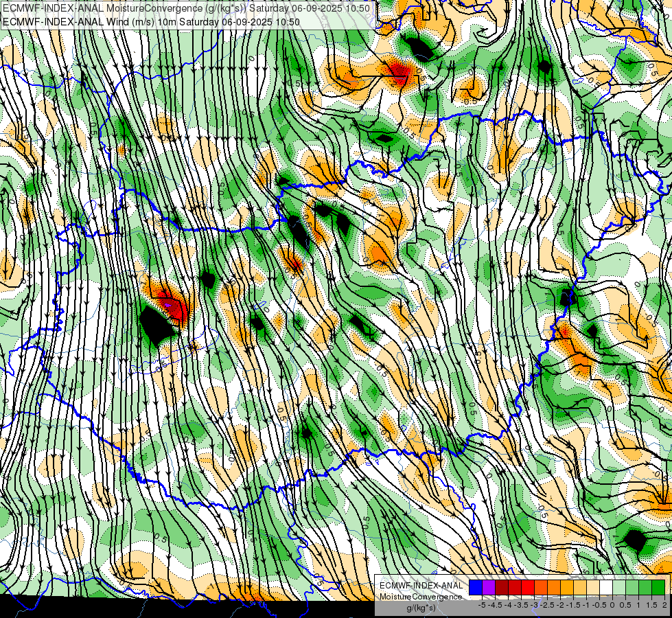Click the blue legend swatch for -5
This screenshot has width=672, height=618.
[476, 588]
